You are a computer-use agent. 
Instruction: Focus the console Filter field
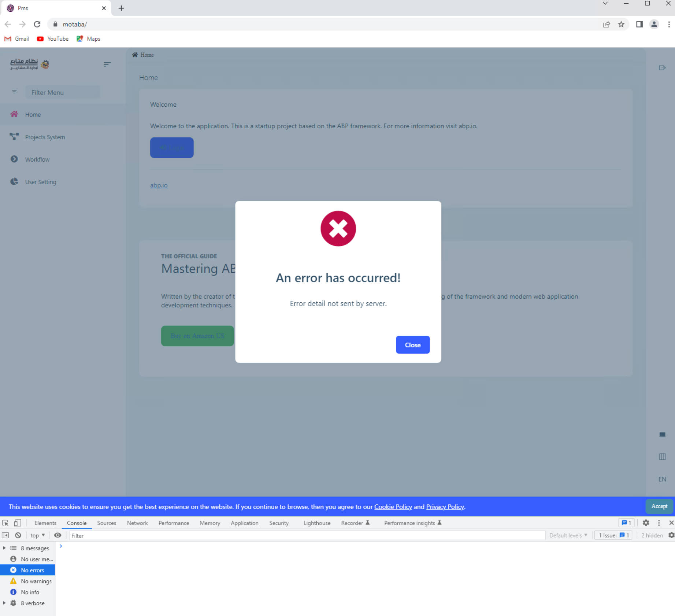tap(307, 536)
